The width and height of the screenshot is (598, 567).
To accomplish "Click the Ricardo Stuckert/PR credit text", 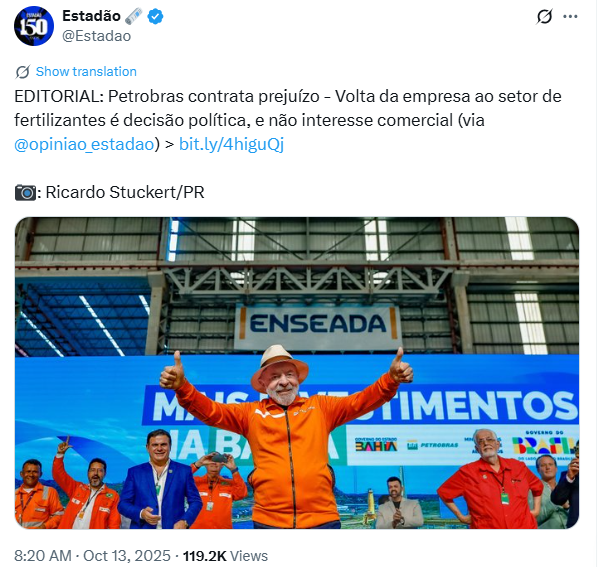I will (125, 192).
